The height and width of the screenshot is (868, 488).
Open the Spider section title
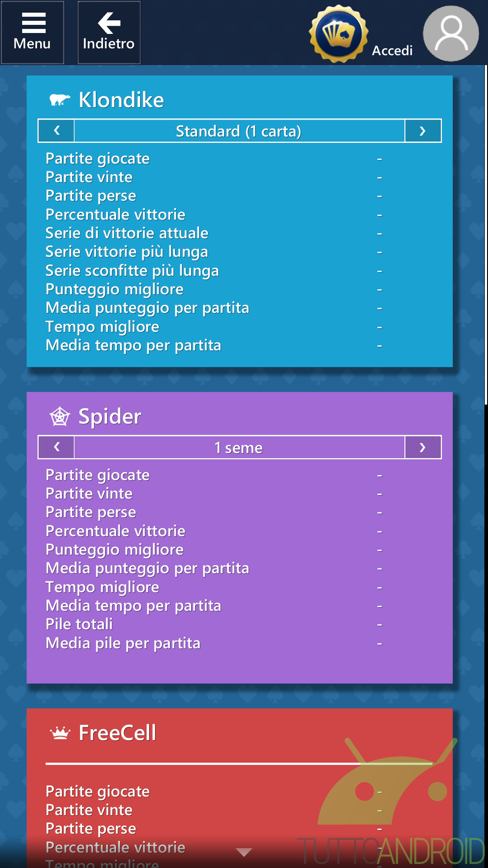pyautogui.click(x=110, y=416)
